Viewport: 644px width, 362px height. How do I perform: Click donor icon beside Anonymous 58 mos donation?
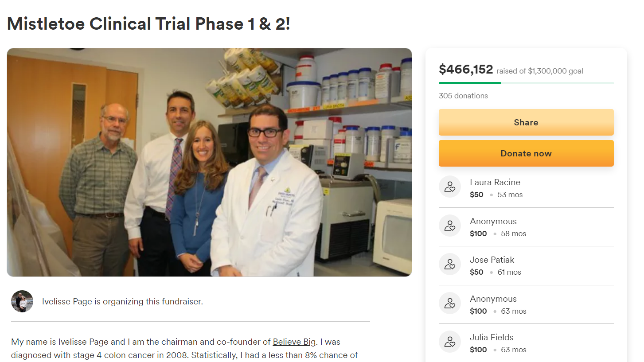pyautogui.click(x=450, y=226)
